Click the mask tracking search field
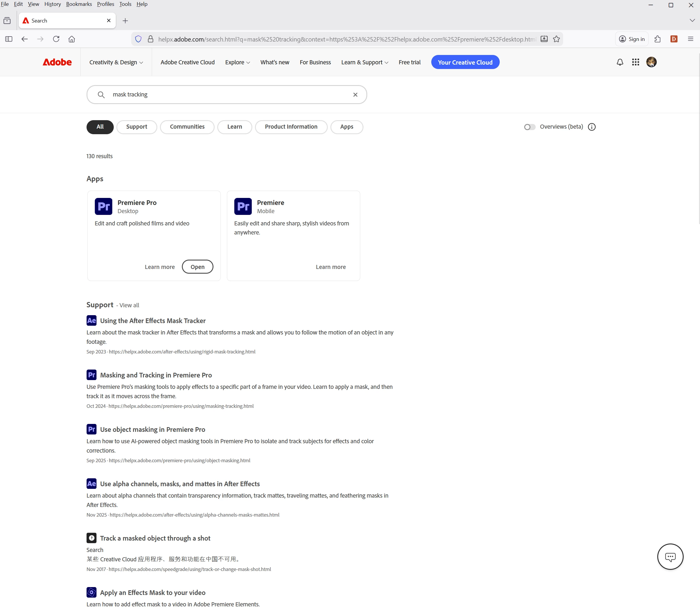Viewport: 700px width, 609px height. 227,94
